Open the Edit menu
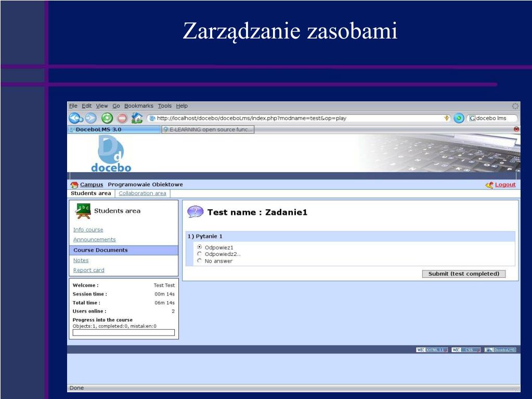This screenshot has height=399, width=532. point(86,106)
